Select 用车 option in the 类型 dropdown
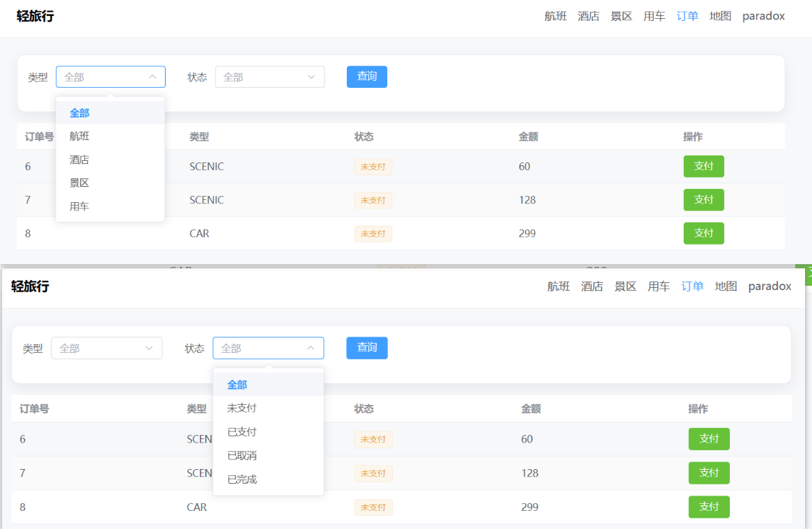The image size is (812, 529). pyautogui.click(x=79, y=207)
